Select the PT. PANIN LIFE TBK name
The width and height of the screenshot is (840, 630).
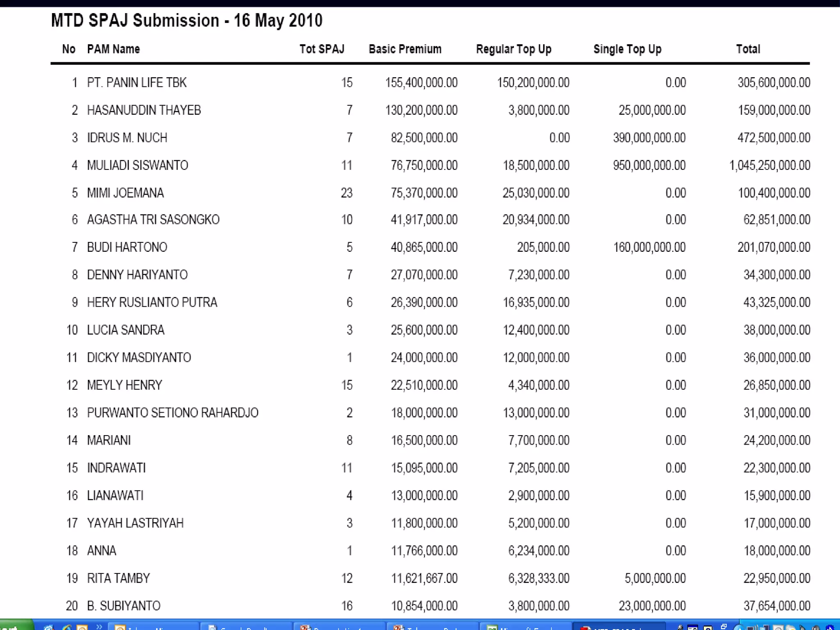click(137, 82)
